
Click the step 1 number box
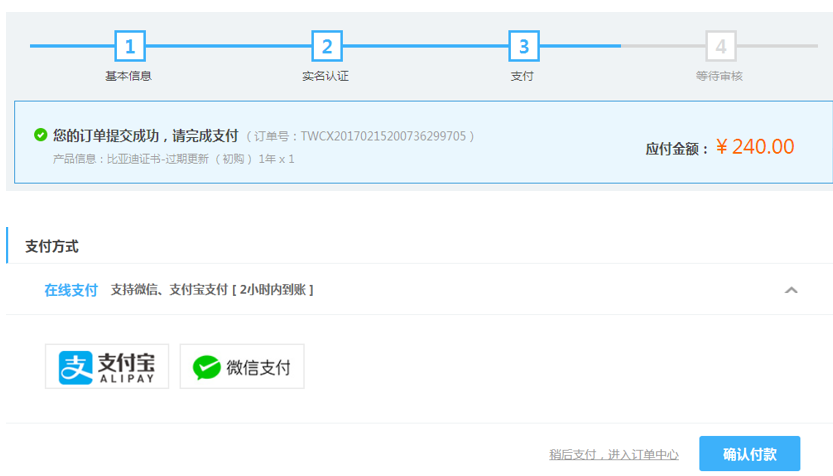[129, 46]
